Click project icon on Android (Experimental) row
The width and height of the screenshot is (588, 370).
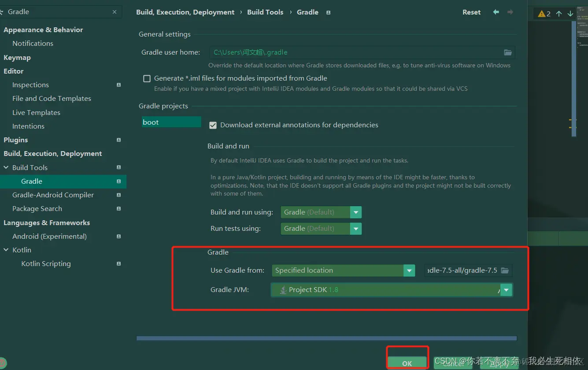coord(118,237)
